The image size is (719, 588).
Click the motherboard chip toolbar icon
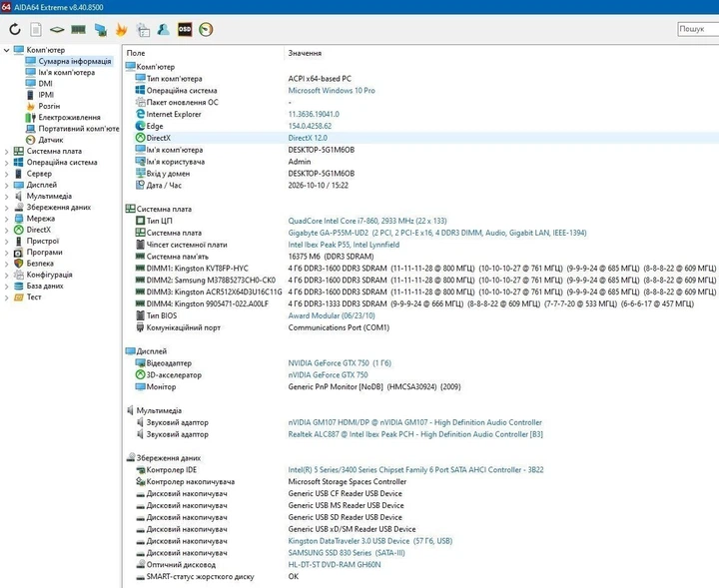coord(57,30)
